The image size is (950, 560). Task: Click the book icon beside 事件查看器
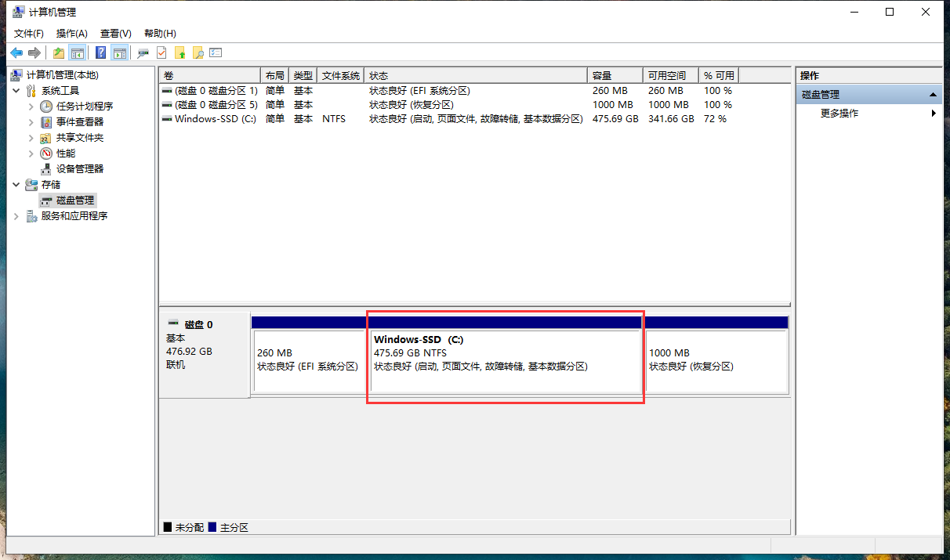[47, 122]
